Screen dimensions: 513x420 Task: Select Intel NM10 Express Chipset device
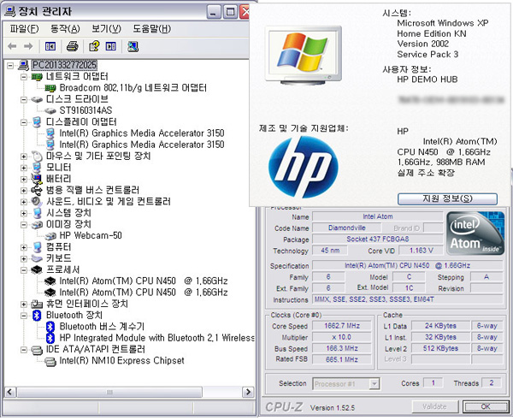tap(121, 361)
